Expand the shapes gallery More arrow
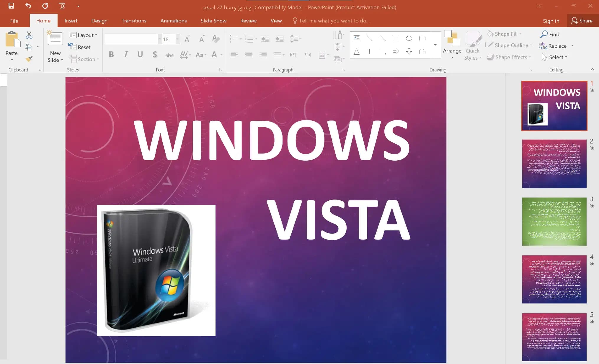Viewport: 599px width, 364px height. tap(435, 45)
